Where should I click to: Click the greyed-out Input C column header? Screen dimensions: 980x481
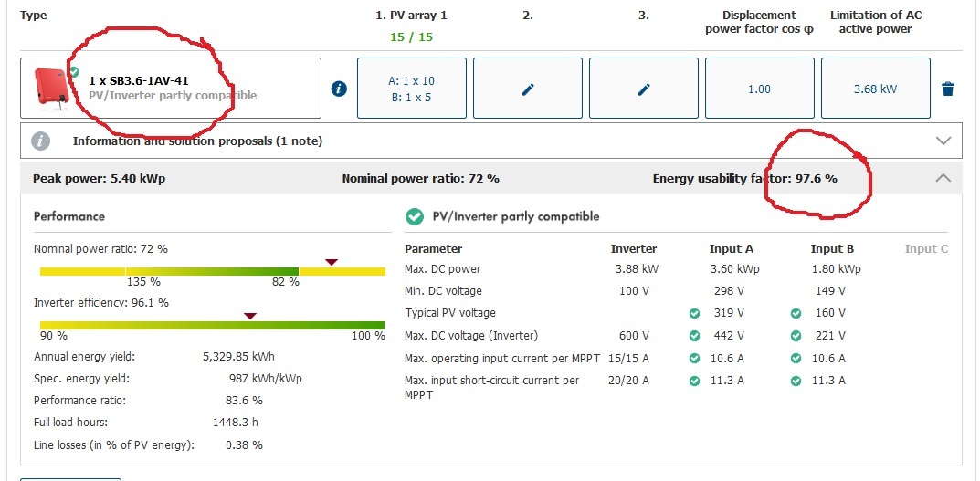(926, 248)
